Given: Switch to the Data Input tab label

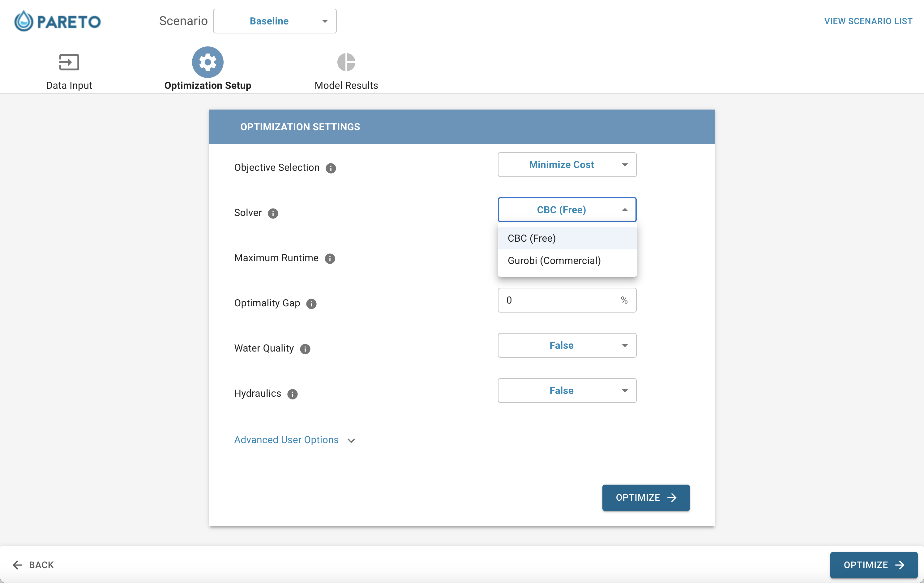Looking at the screenshot, I should (69, 85).
